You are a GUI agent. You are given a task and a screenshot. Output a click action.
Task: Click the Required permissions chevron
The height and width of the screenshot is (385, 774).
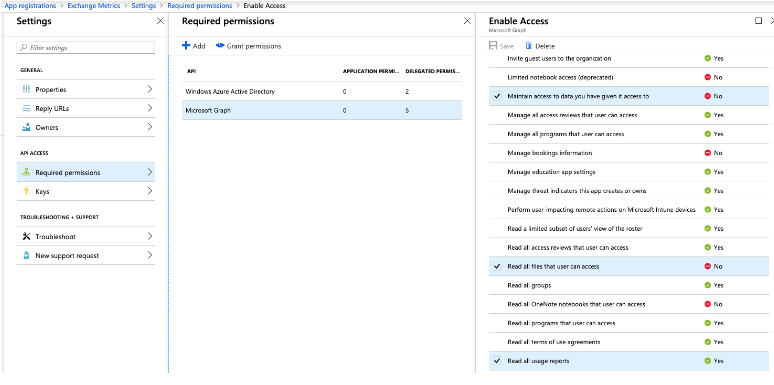coord(150,172)
